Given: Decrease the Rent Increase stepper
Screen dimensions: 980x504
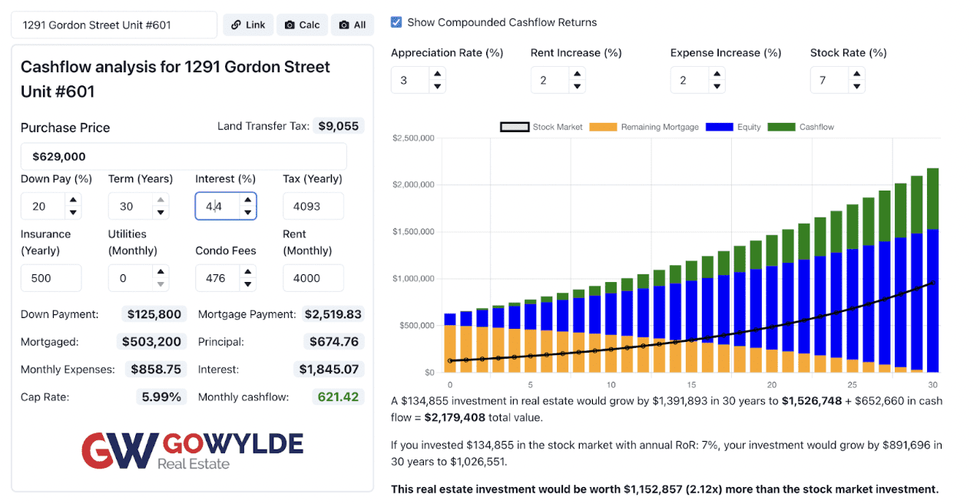Looking at the screenshot, I should (x=577, y=86).
